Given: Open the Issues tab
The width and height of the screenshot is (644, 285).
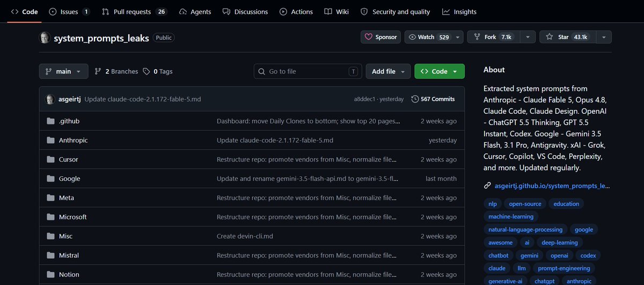Looking at the screenshot, I should click(x=69, y=11).
